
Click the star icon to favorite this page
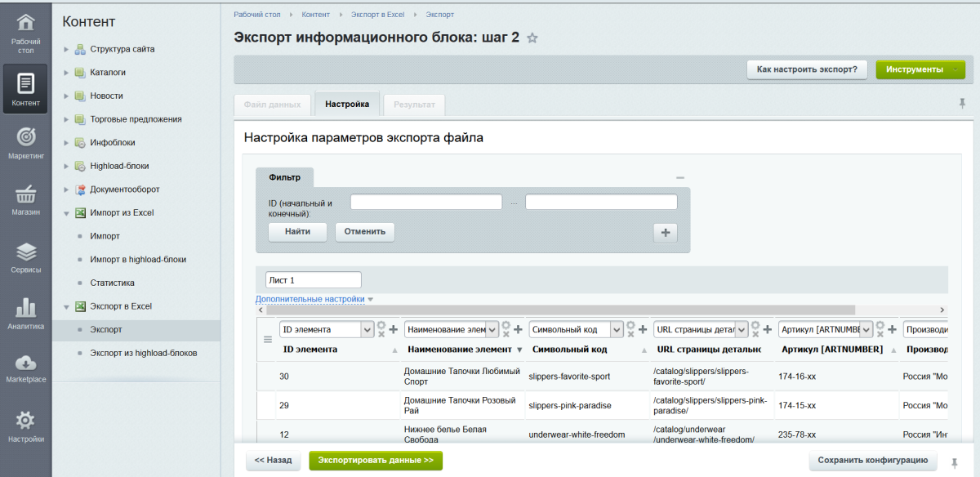point(532,38)
